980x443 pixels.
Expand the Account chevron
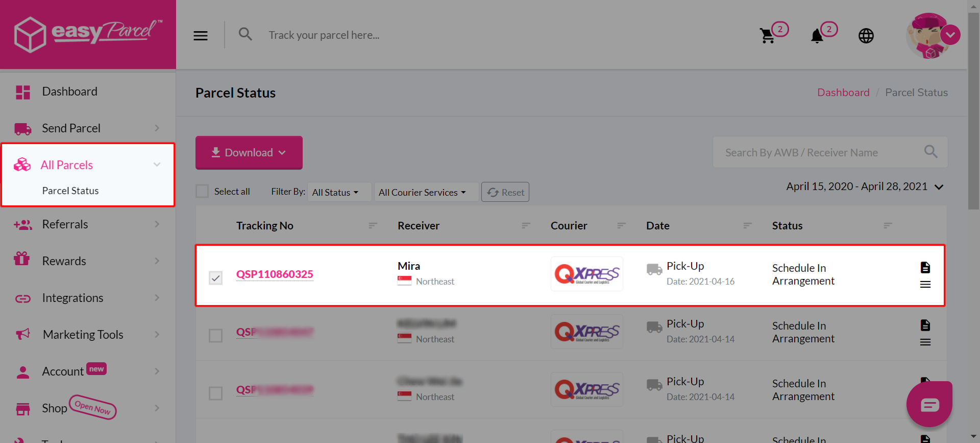[157, 371]
